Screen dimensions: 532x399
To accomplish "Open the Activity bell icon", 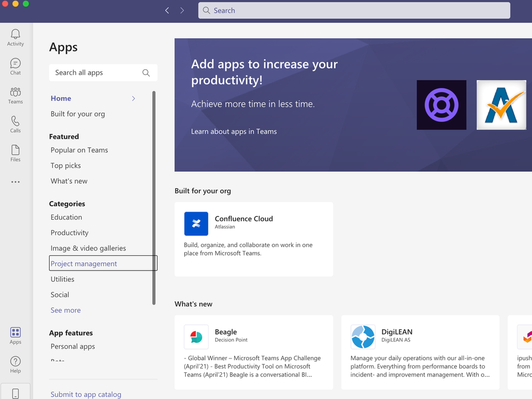I will pyautogui.click(x=15, y=37).
